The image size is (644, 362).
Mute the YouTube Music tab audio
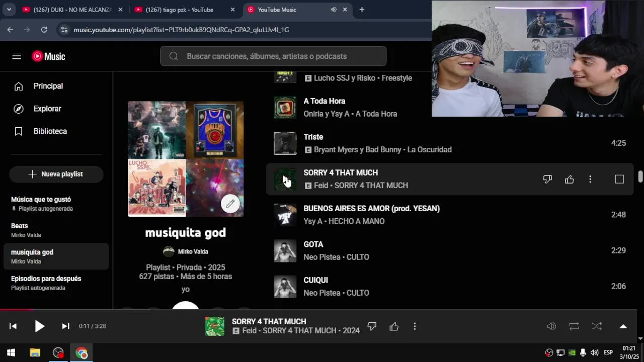pos(334,10)
